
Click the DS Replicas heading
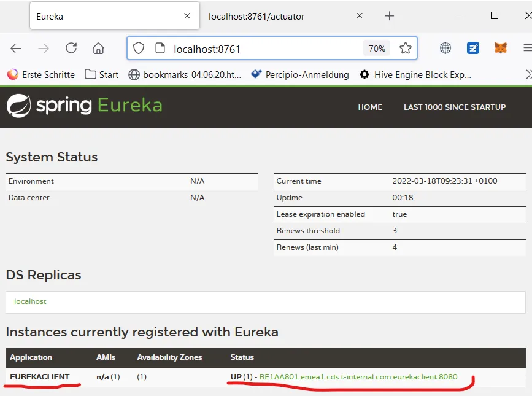(44, 275)
